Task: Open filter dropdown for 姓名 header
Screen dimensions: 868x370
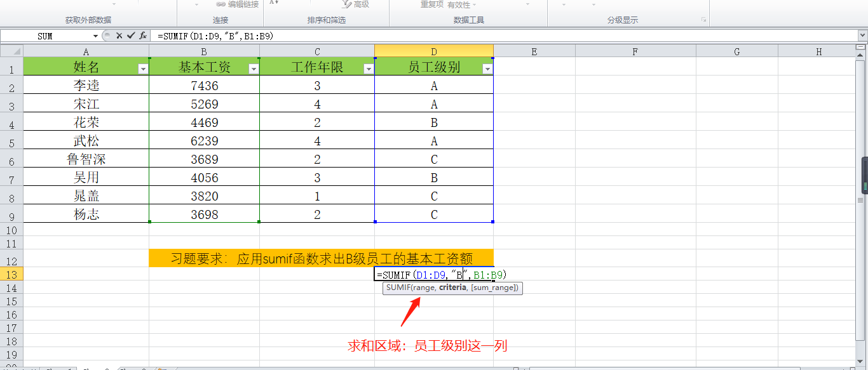Action: tap(143, 69)
